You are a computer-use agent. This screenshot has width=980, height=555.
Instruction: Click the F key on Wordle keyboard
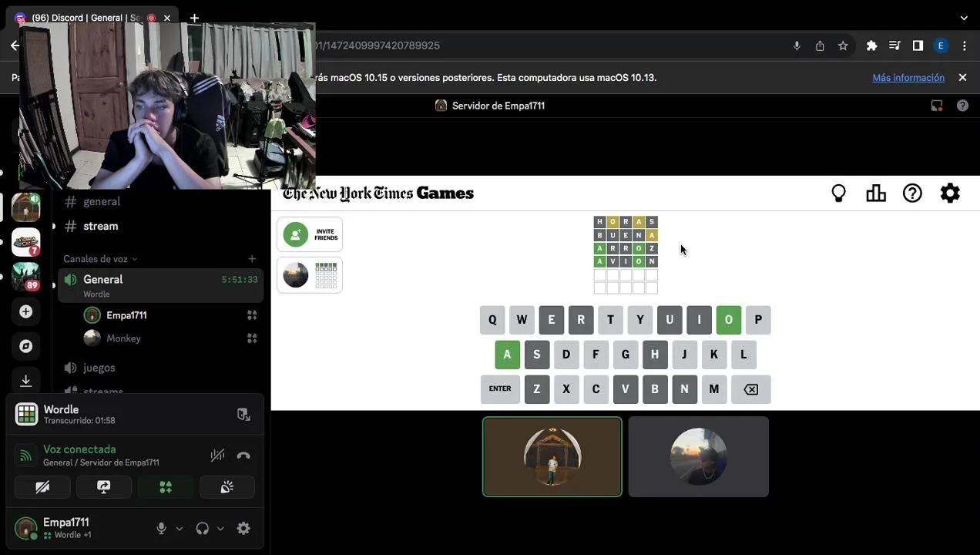click(596, 355)
